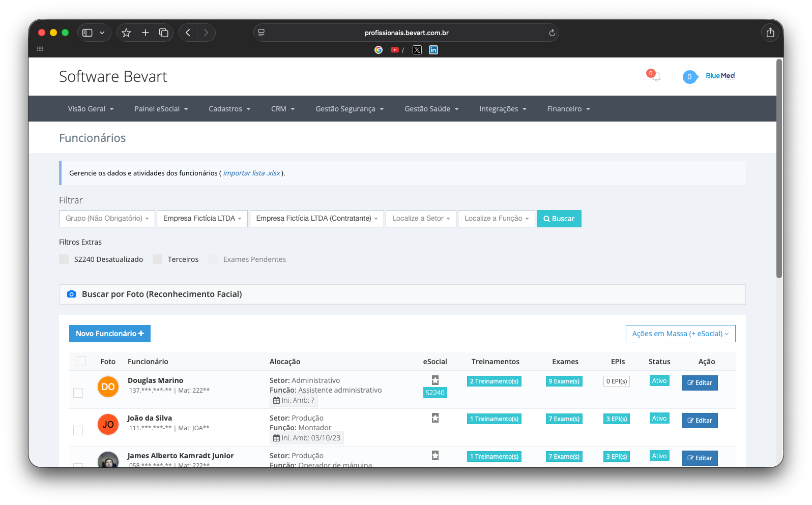812x505 pixels.
Task: Toggle the Terceiros filter checkbox
Action: pyautogui.click(x=158, y=259)
